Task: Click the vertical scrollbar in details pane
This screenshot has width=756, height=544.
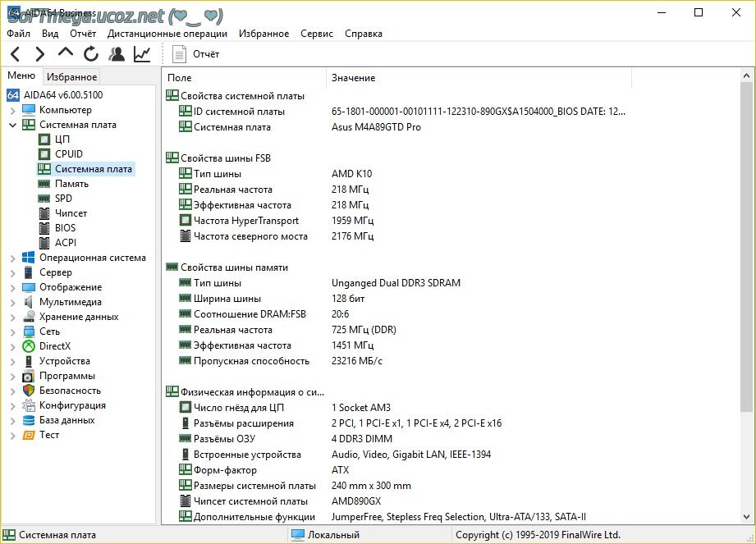Action: pos(747,246)
